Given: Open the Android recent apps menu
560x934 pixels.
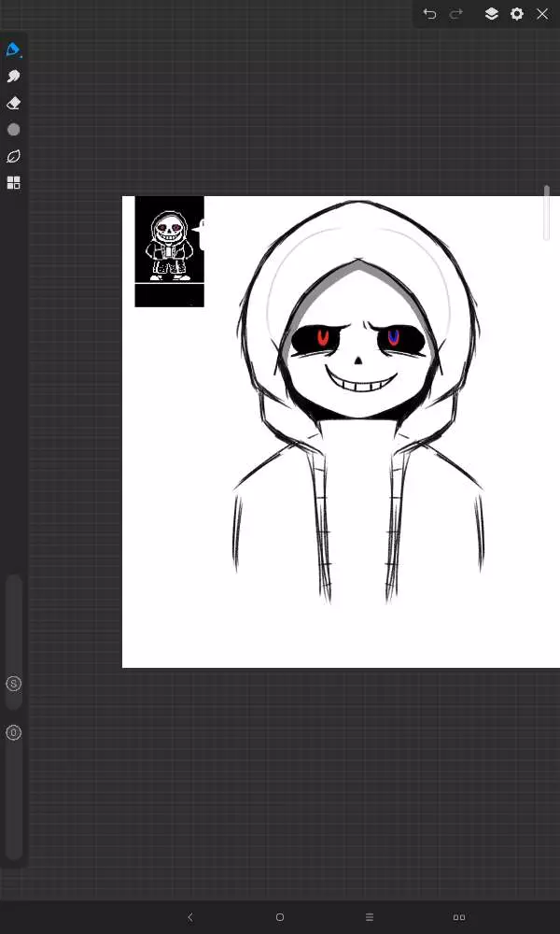Looking at the screenshot, I should click(370, 917).
